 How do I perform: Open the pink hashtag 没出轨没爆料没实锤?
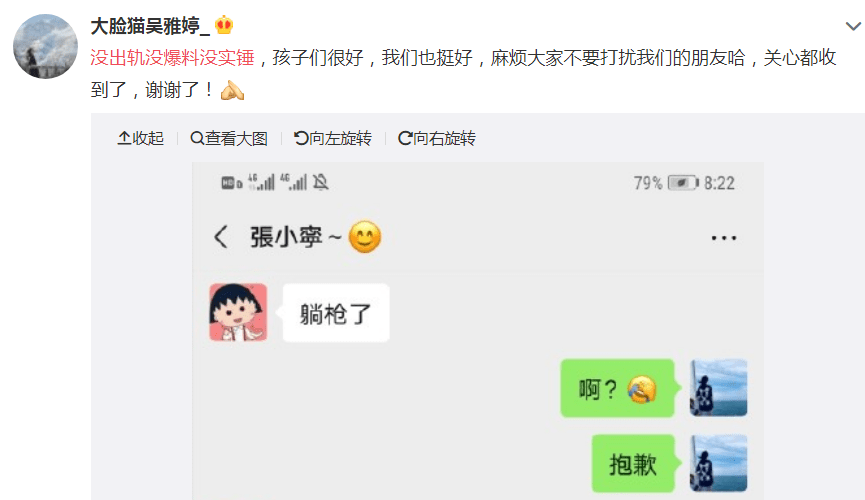[x=172, y=57]
